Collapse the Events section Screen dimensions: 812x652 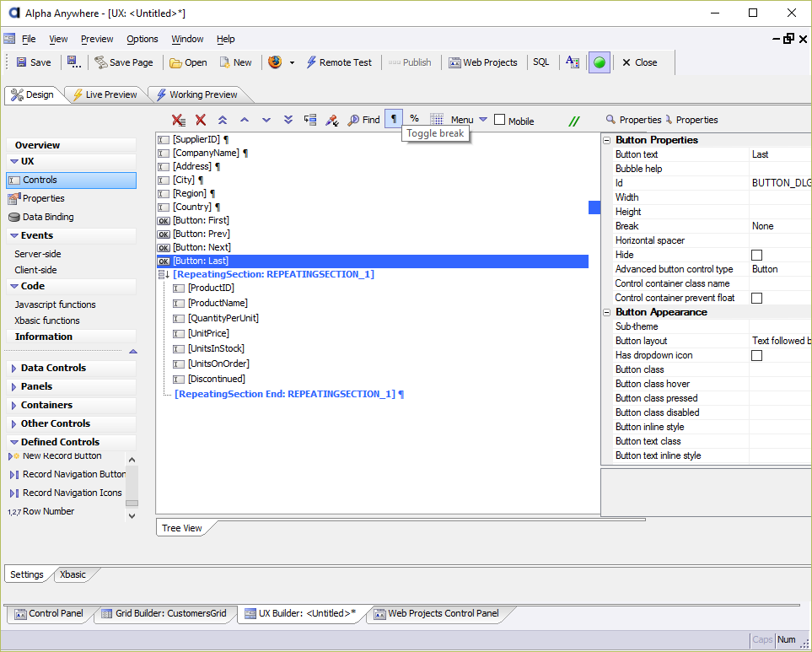(14, 235)
